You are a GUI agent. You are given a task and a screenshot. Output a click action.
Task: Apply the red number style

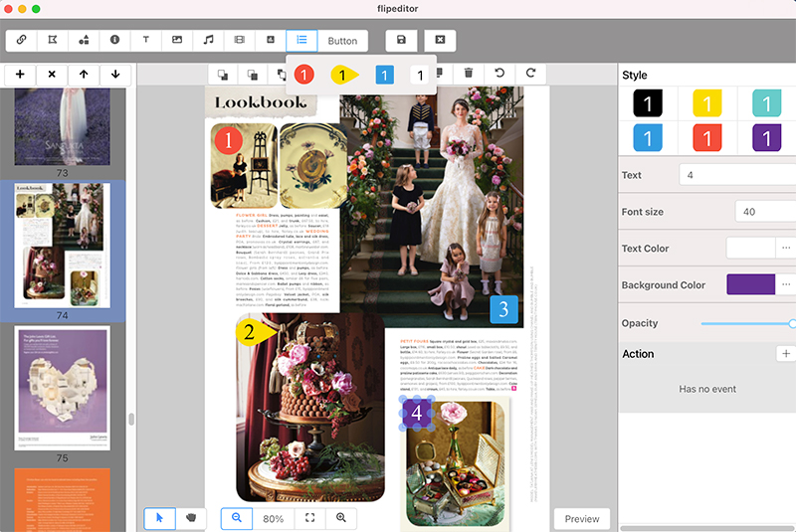(707, 138)
